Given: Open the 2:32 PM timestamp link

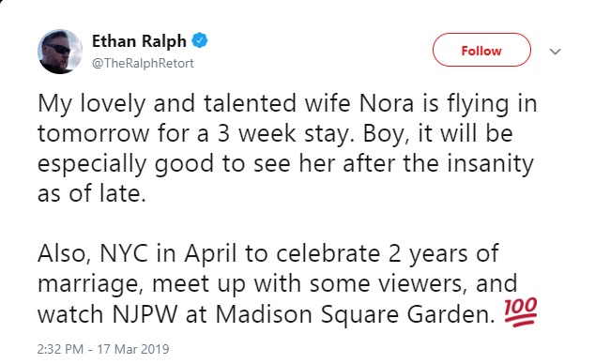Looking at the screenshot, I should pos(60,349).
